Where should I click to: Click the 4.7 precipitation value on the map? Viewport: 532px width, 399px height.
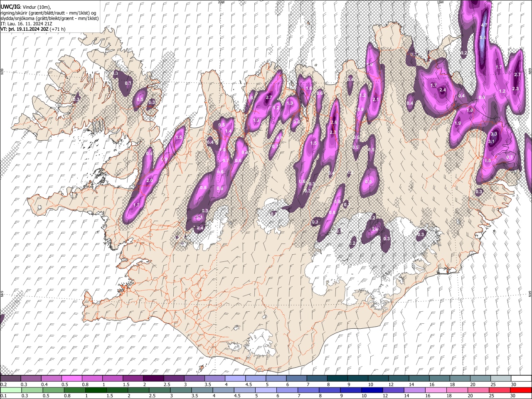484,25
